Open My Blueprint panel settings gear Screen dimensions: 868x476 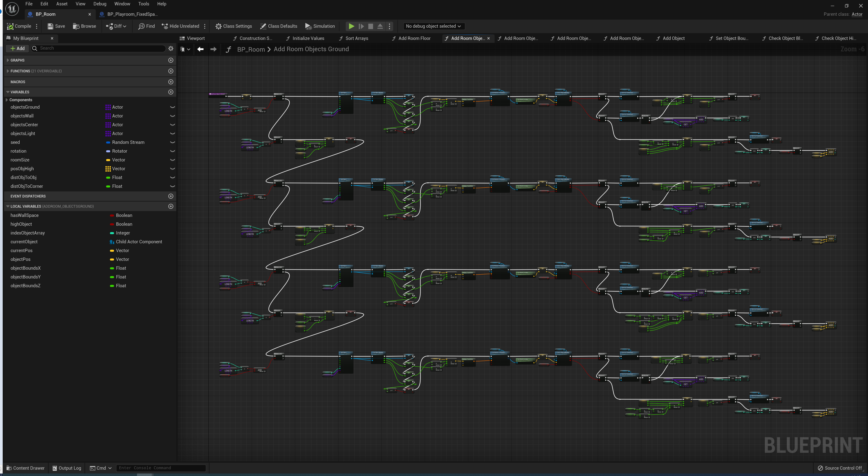(x=171, y=48)
